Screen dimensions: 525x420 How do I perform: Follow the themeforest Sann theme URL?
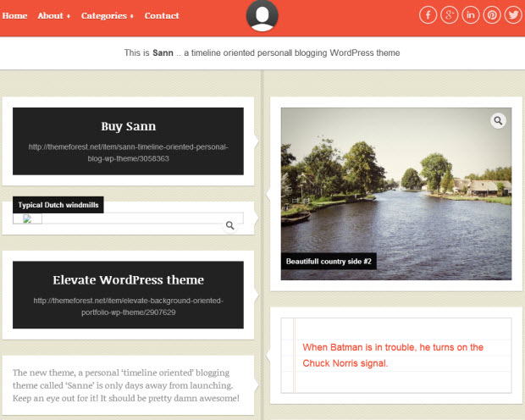pos(128,152)
